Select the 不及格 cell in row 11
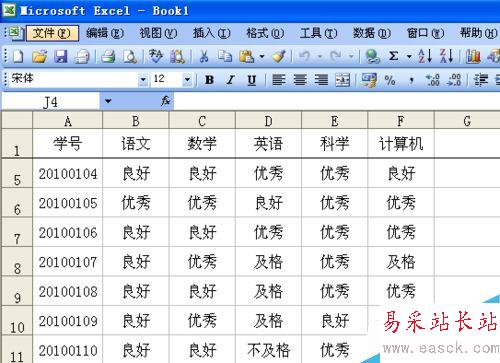500x363 pixels. tap(268, 350)
